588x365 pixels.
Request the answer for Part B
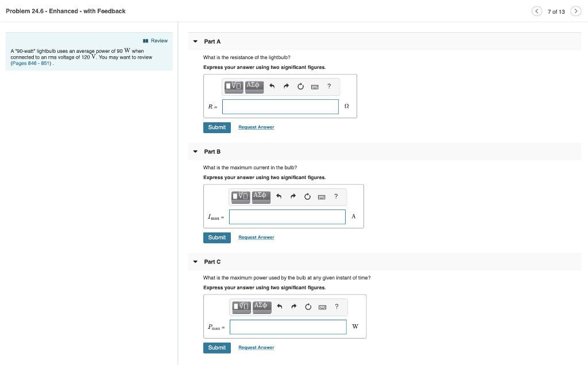[x=256, y=238]
